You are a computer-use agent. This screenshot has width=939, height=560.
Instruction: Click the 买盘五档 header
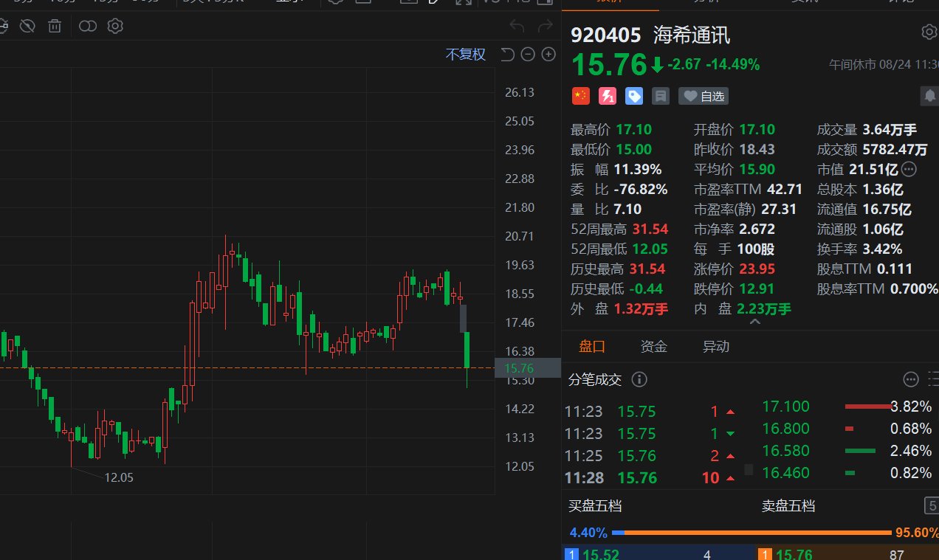[595, 506]
